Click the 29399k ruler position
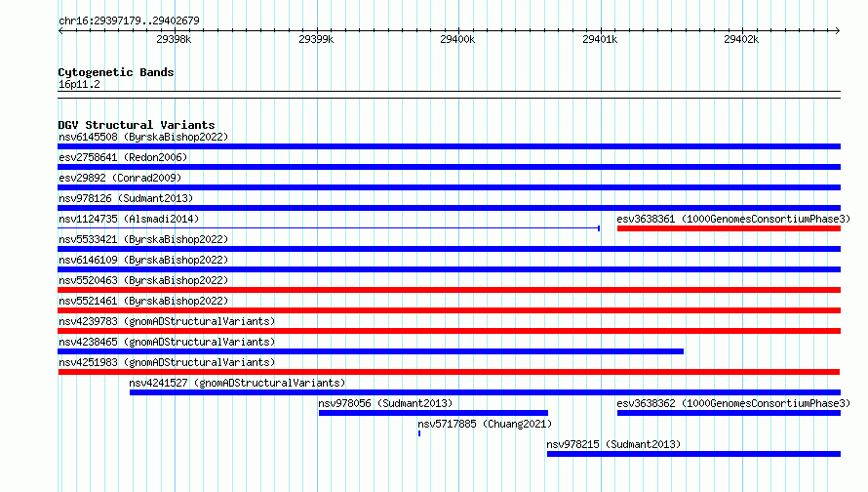 click(x=316, y=39)
